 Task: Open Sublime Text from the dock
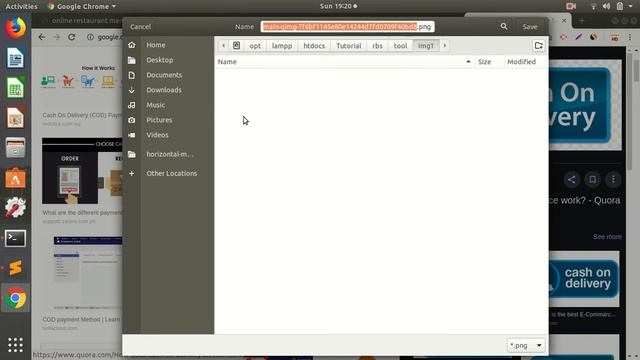pyautogui.click(x=16, y=268)
